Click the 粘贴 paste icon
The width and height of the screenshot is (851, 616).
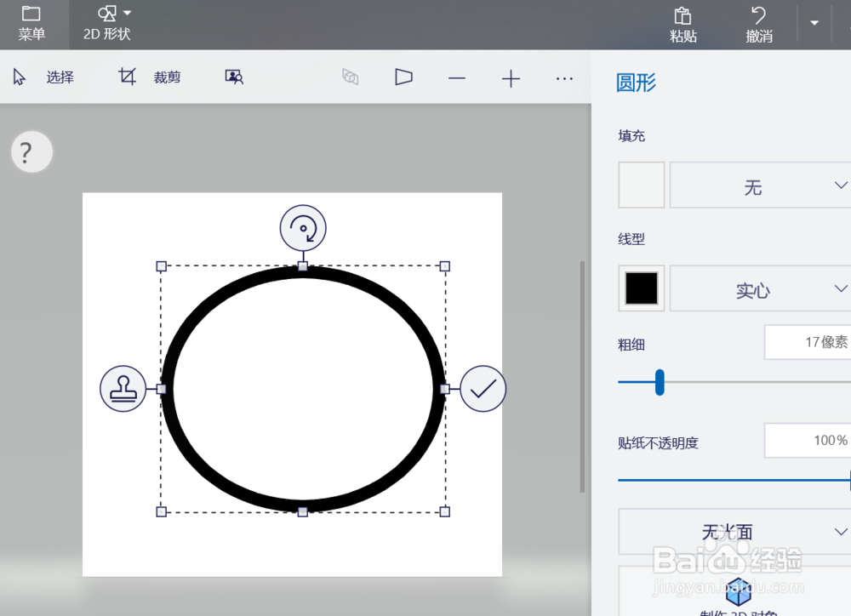click(x=683, y=15)
